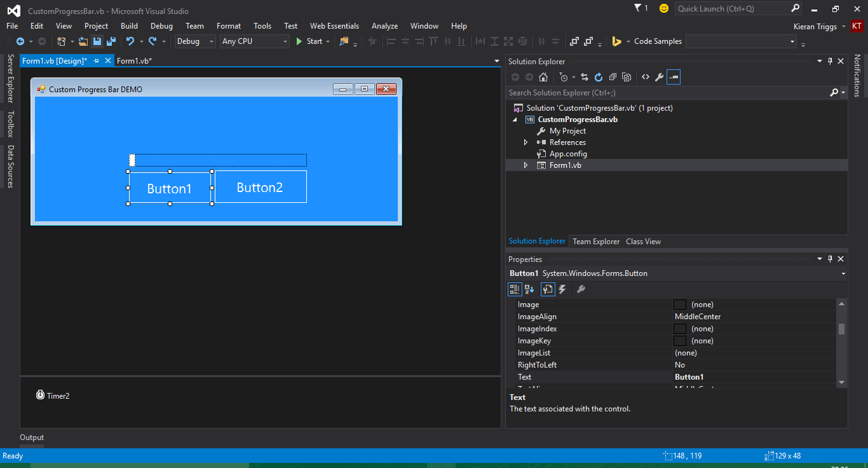Open the Analyze menu
This screenshot has height=468, width=868.
point(384,26)
